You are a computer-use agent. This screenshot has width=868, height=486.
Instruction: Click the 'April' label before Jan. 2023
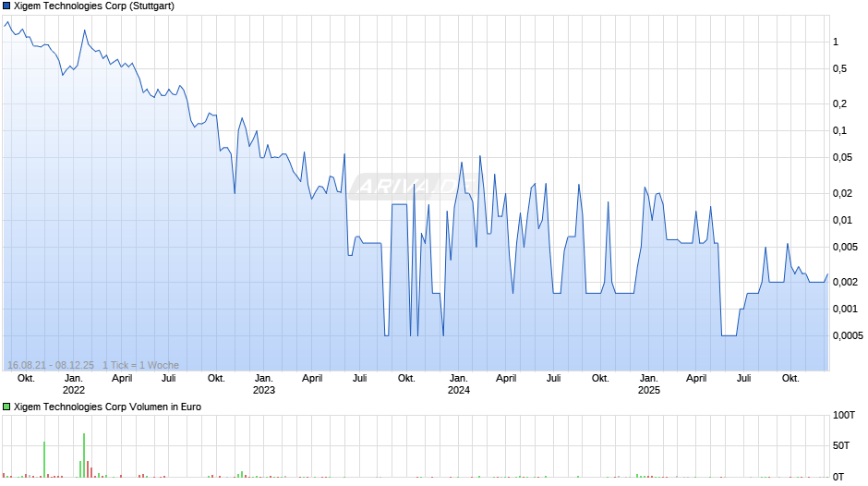point(122,379)
